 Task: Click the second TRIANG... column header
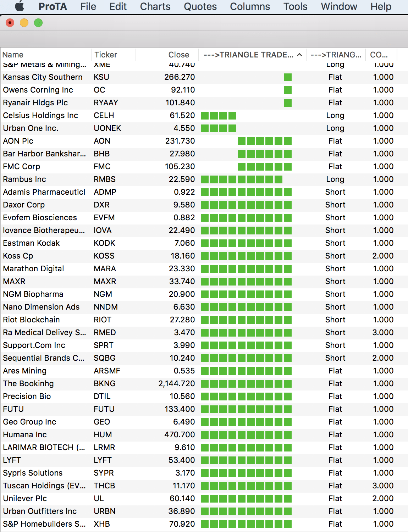point(336,55)
